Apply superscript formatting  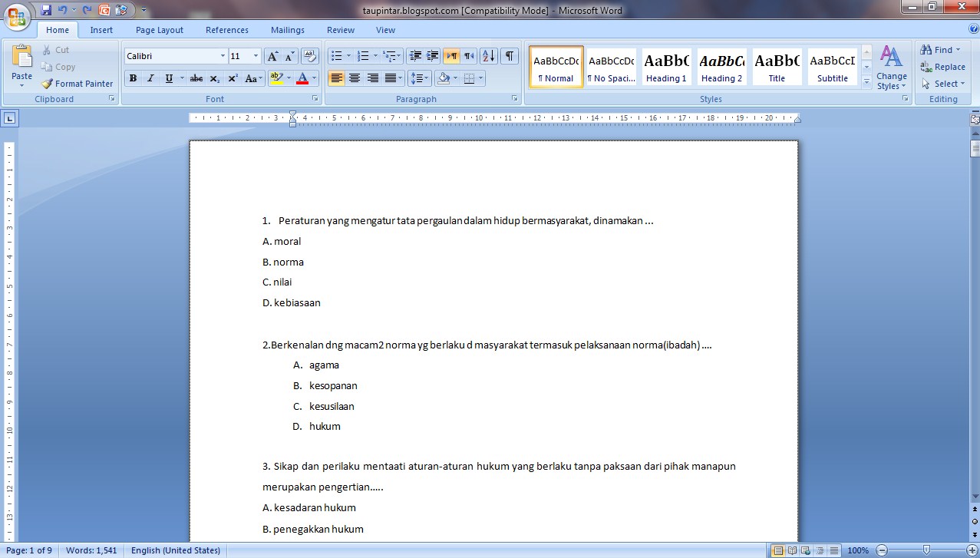233,78
